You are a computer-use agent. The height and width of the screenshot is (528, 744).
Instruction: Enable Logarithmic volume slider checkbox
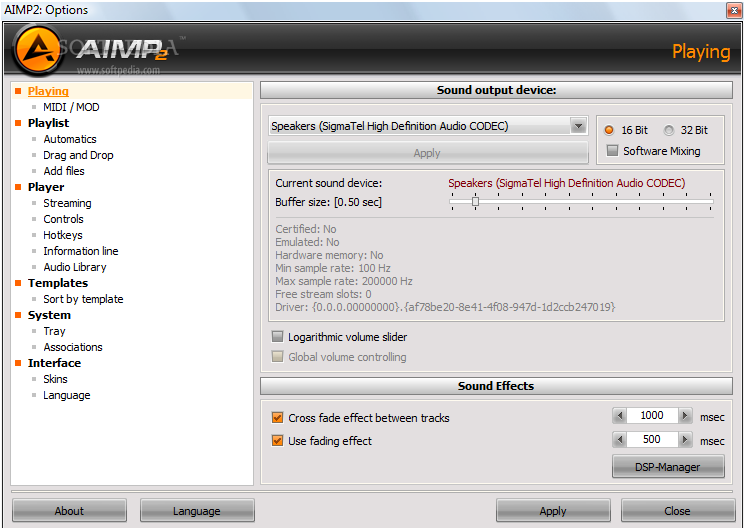coord(277,337)
